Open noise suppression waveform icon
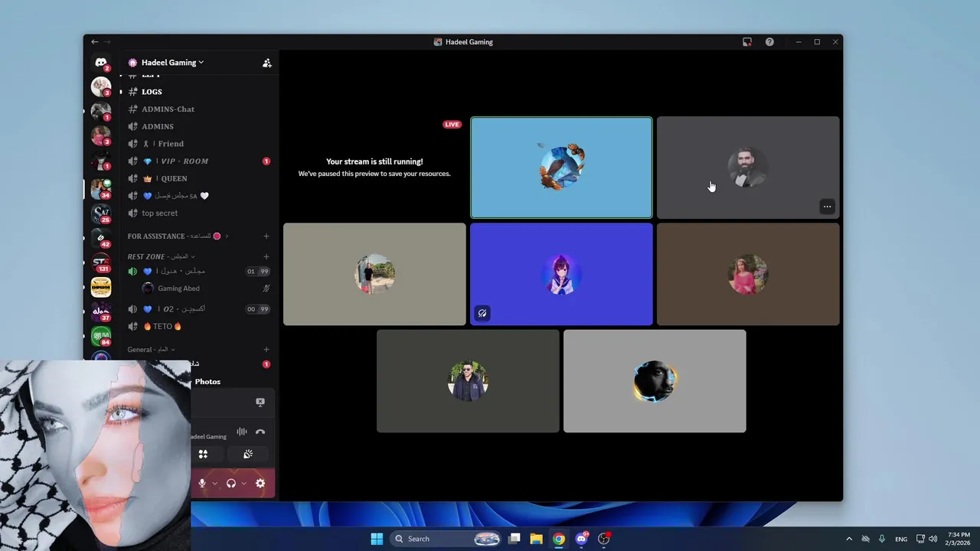The width and height of the screenshot is (980, 551). tap(242, 432)
